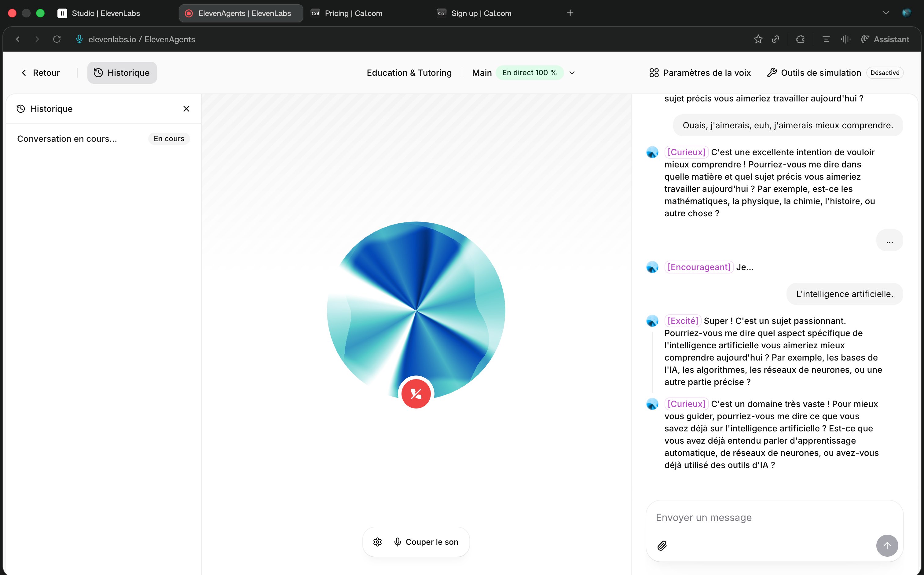Open conversation settings gear icon
This screenshot has width=924, height=575.
click(377, 542)
